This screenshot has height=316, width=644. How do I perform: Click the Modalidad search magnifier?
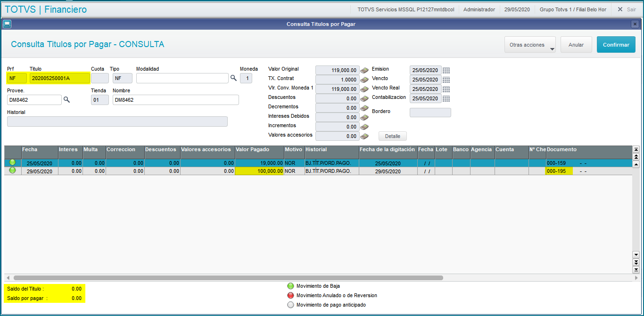pos(233,78)
